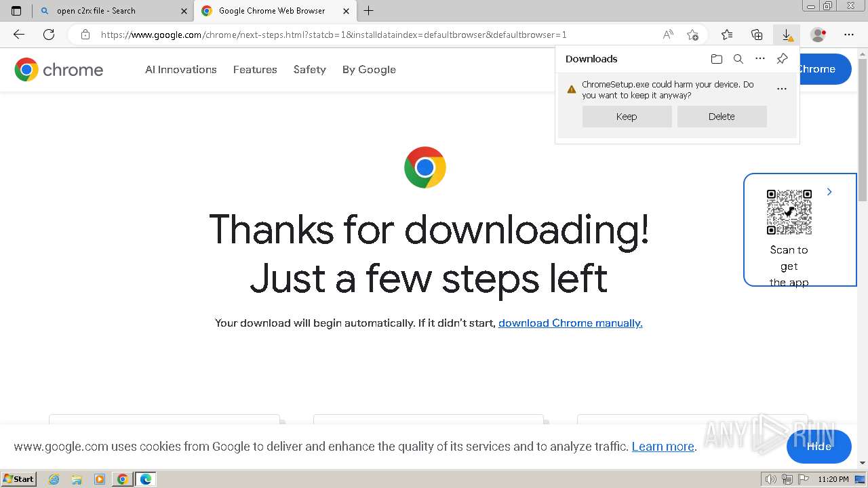Viewport: 868px width, 488px height.
Task: Open Google Chrome taskbar icon
Action: [123, 479]
